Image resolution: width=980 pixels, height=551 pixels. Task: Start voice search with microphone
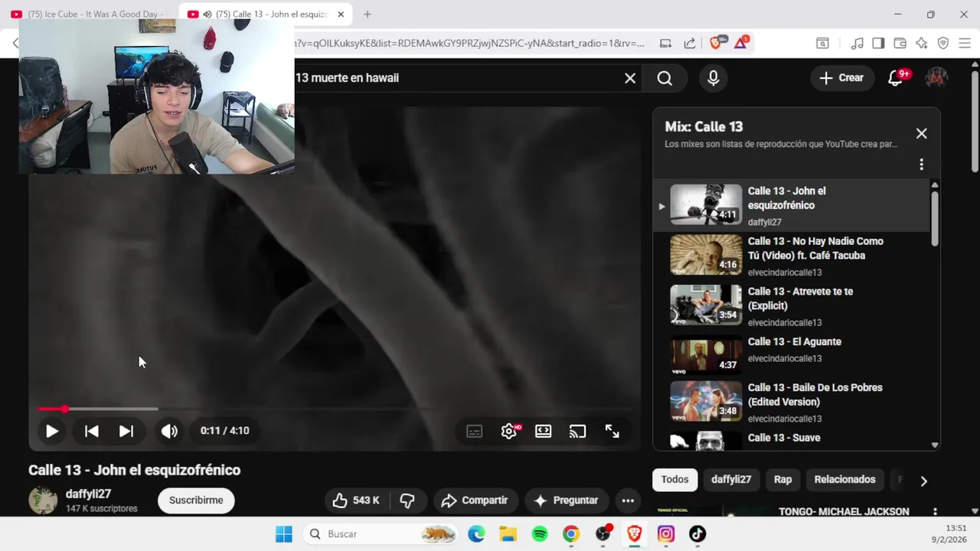tap(714, 78)
